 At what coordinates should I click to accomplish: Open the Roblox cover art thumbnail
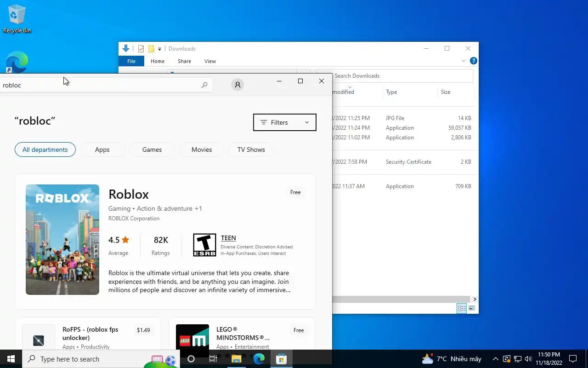pyautogui.click(x=62, y=240)
